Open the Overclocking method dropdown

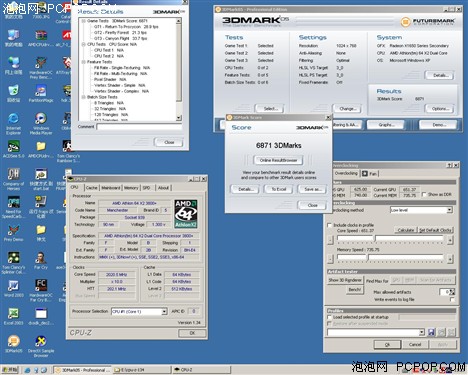point(450,210)
